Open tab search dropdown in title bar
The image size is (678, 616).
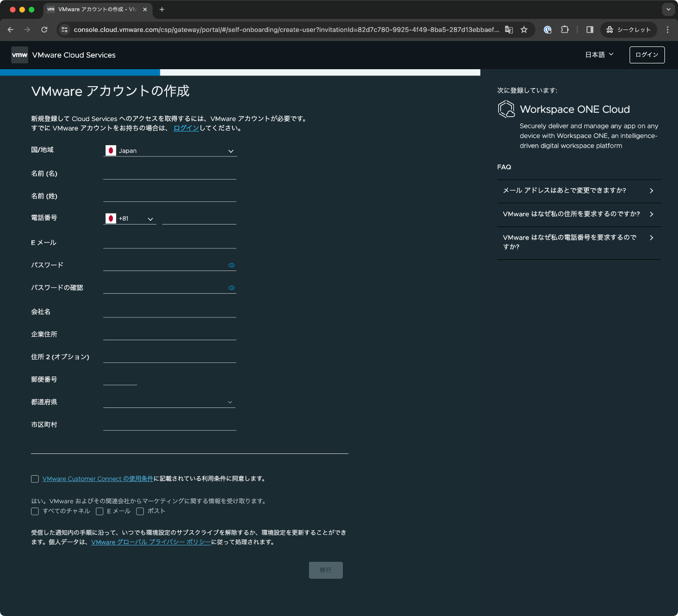[668, 9]
